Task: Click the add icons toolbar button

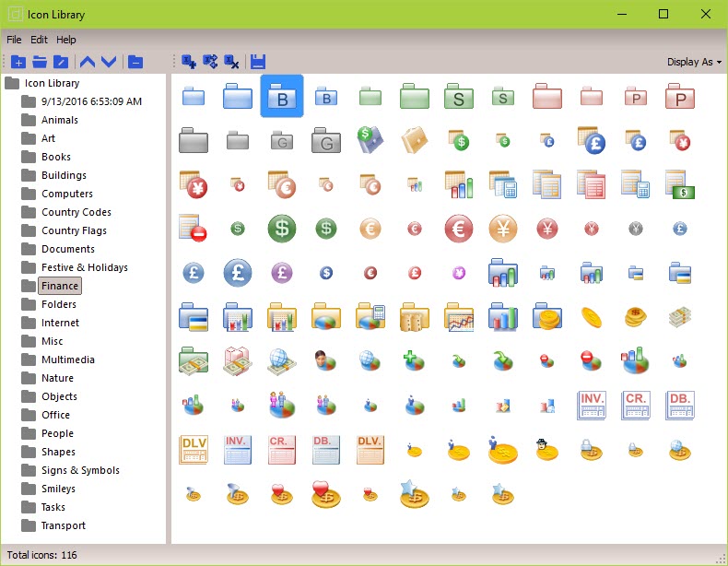Action: pyautogui.click(x=189, y=62)
